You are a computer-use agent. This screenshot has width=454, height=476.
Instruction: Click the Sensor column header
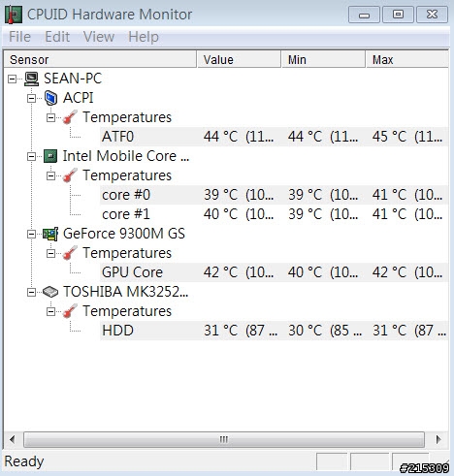[x=100, y=59]
